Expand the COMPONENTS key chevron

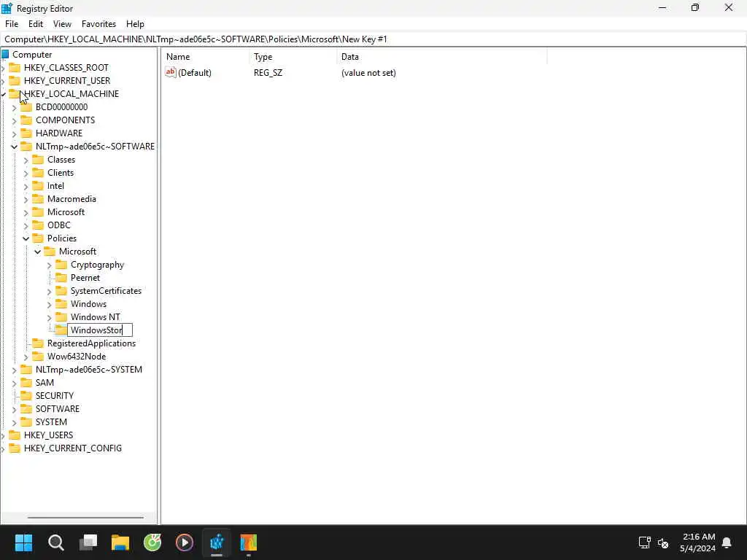point(15,121)
